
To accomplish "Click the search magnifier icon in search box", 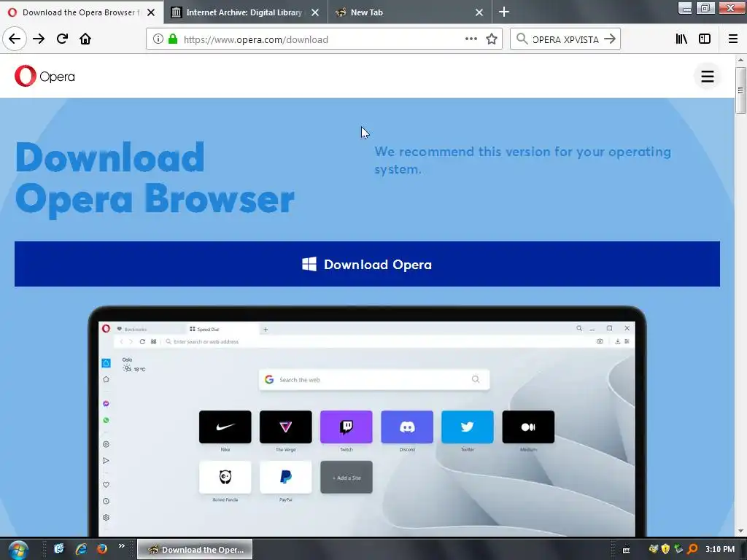I will click(522, 39).
